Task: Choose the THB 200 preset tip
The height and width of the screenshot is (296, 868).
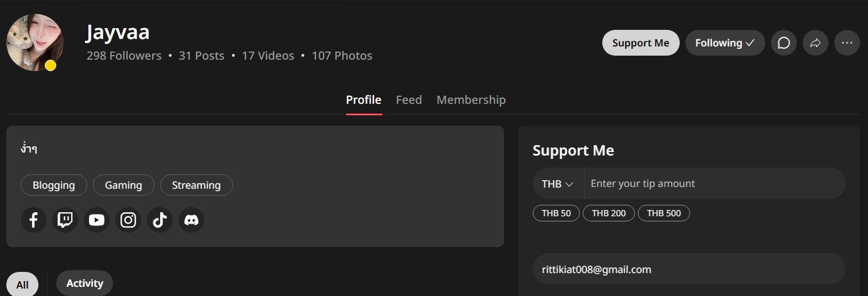Action: [609, 213]
